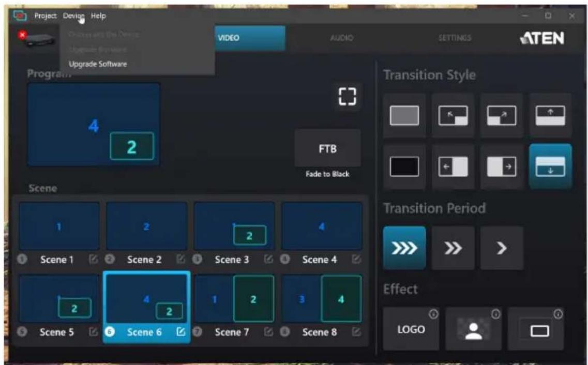Switch to the SETTINGS tab
This screenshot has width=588, height=365.
tap(455, 38)
